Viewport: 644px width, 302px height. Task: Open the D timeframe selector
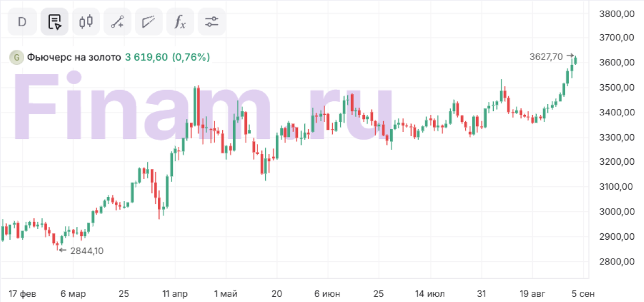23,22
